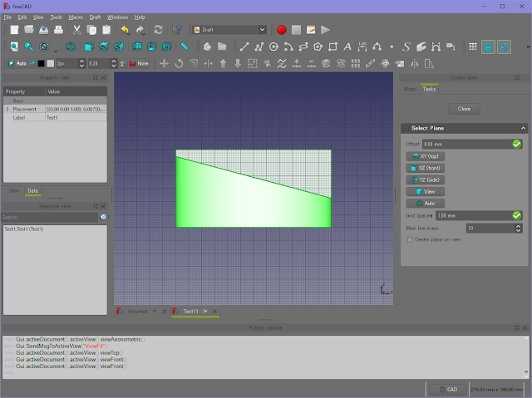Click the Draft polygon tool
The width and height of the screenshot is (532, 398).
pos(318,47)
